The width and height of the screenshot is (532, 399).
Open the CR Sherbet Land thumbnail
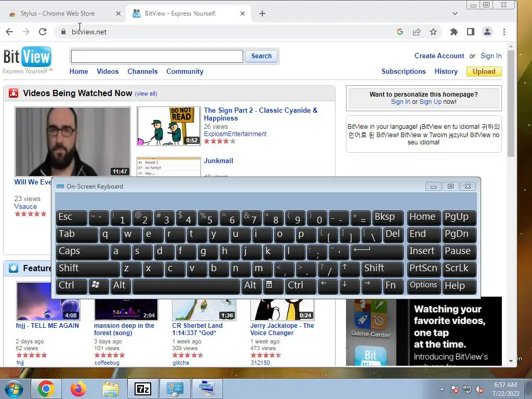(204, 310)
